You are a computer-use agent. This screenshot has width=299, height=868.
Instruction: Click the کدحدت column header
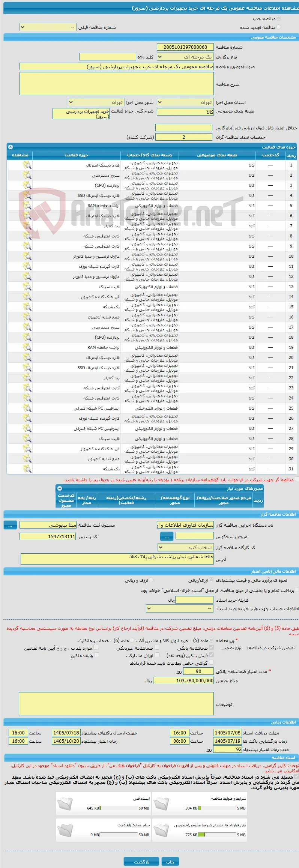(x=270, y=155)
